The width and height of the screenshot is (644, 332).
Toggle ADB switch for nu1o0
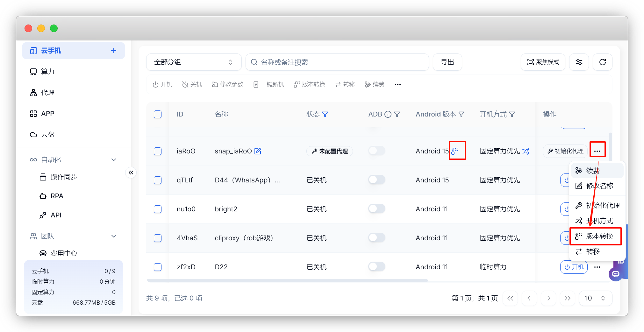pyautogui.click(x=377, y=209)
